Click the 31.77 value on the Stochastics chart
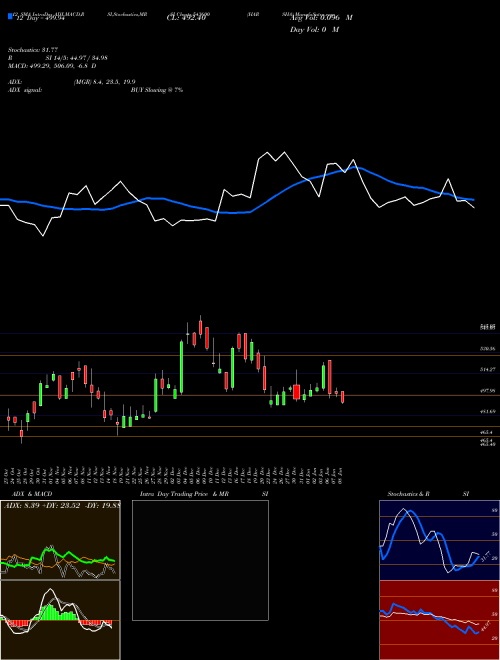 [485, 556]
